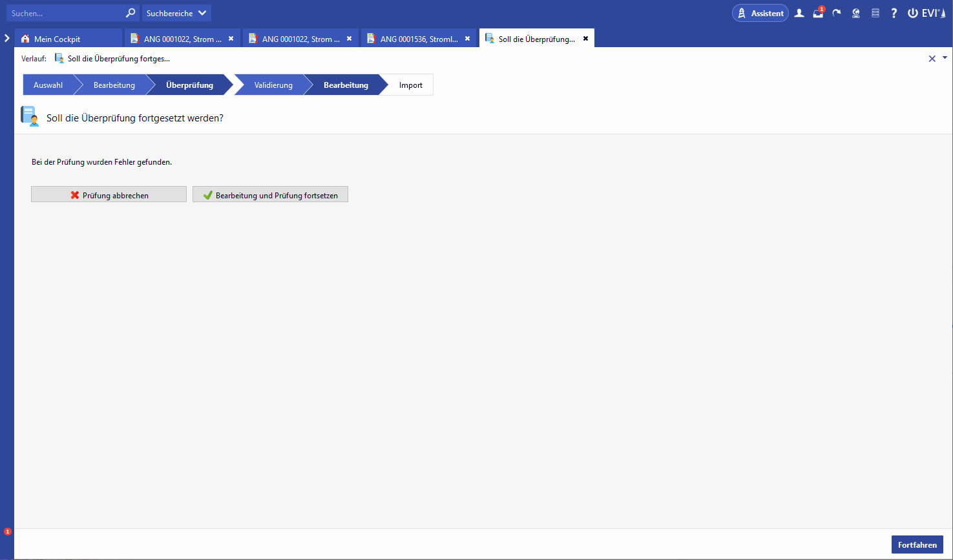953x560 pixels.
Task: Click the redo arrow icon
Action: point(837,13)
